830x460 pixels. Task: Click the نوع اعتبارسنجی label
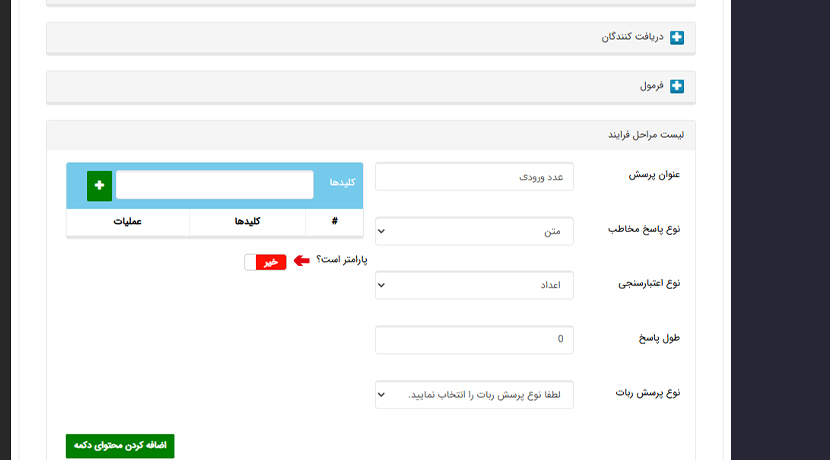coord(649,284)
